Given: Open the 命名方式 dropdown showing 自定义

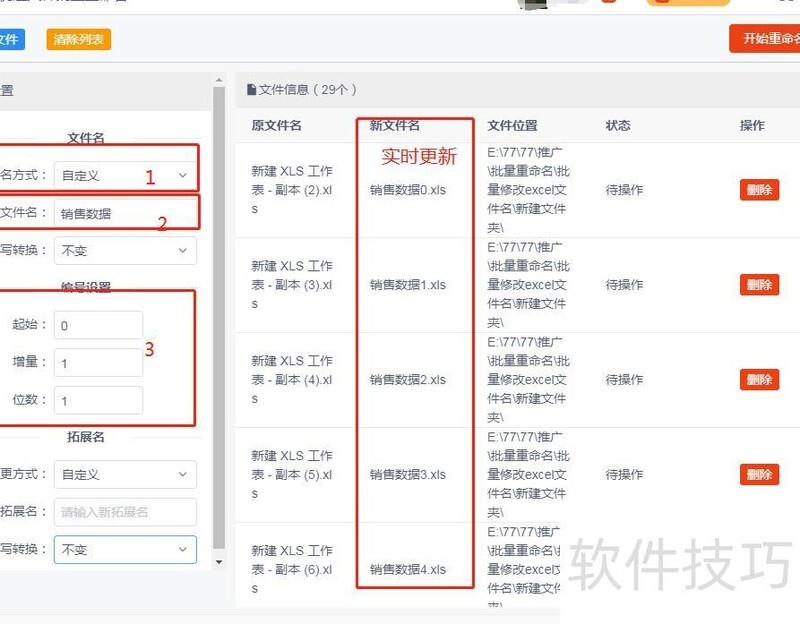Looking at the screenshot, I should [125, 175].
